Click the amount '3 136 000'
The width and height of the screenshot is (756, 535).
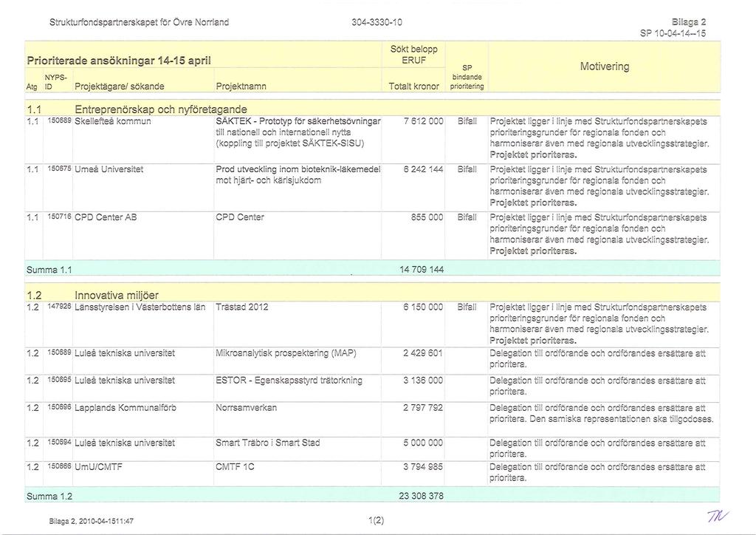click(423, 381)
